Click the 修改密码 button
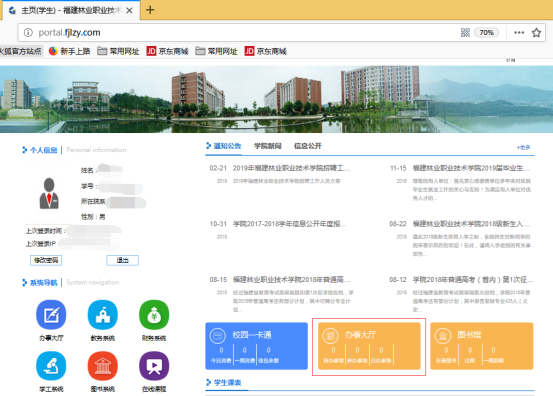Viewport: 553px width, 396px height. (x=46, y=260)
